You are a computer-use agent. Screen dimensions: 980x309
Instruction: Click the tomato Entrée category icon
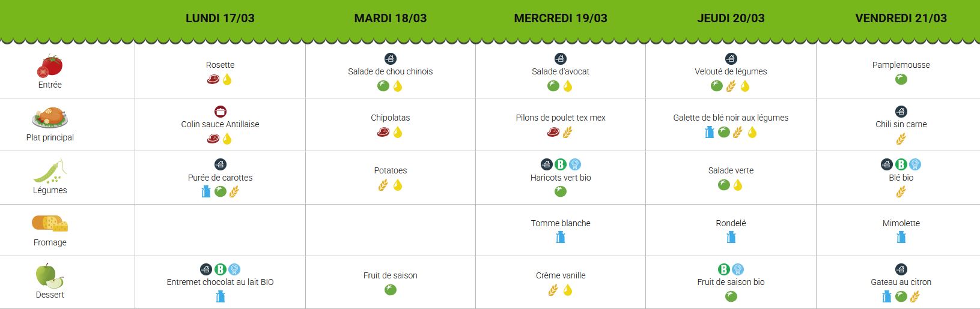coord(50,65)
